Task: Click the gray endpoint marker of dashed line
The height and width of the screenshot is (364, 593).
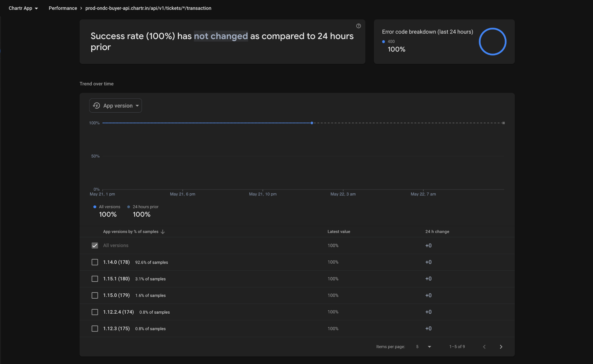Action: pos(504,123)
